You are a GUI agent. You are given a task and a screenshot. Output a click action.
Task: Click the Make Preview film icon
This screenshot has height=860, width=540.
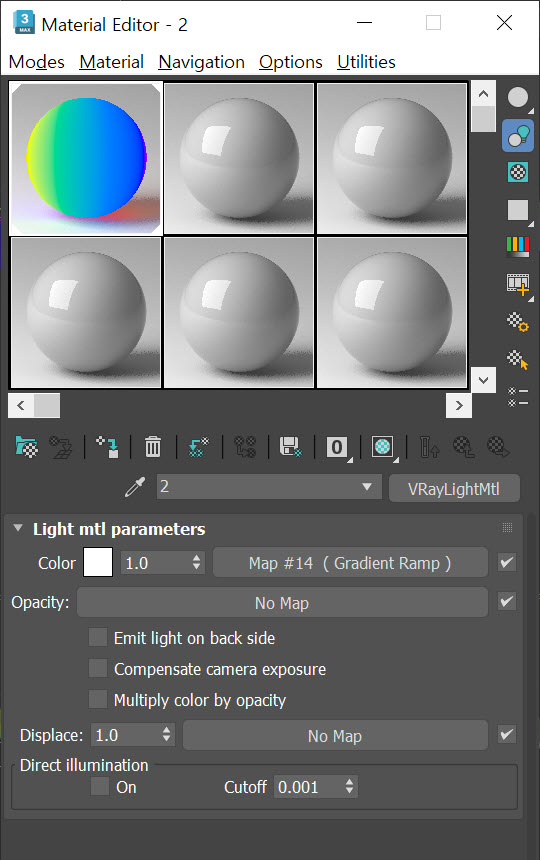tap(518, 284)
